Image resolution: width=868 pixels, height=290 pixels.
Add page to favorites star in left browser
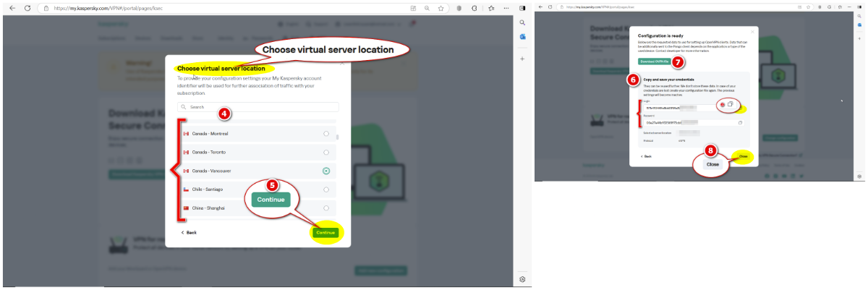[440, 8]
